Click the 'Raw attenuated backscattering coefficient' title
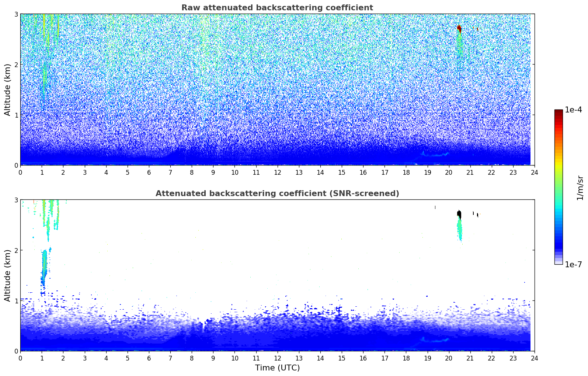 click(277, 8)
